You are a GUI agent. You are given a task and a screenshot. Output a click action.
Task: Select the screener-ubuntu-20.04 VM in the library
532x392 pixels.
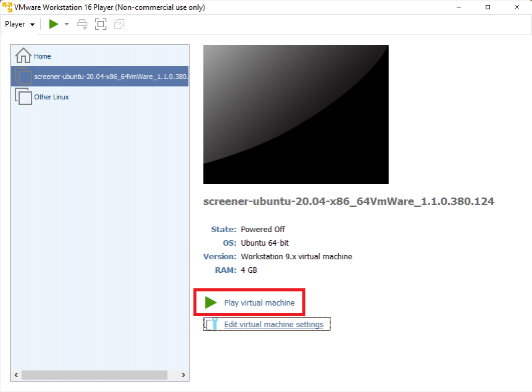pos(110,77)
